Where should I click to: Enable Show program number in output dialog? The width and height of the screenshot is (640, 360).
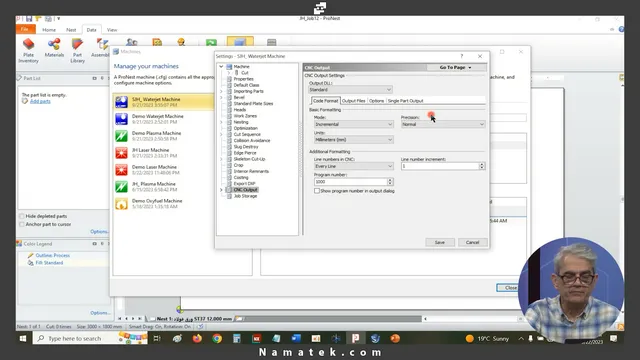317,191
